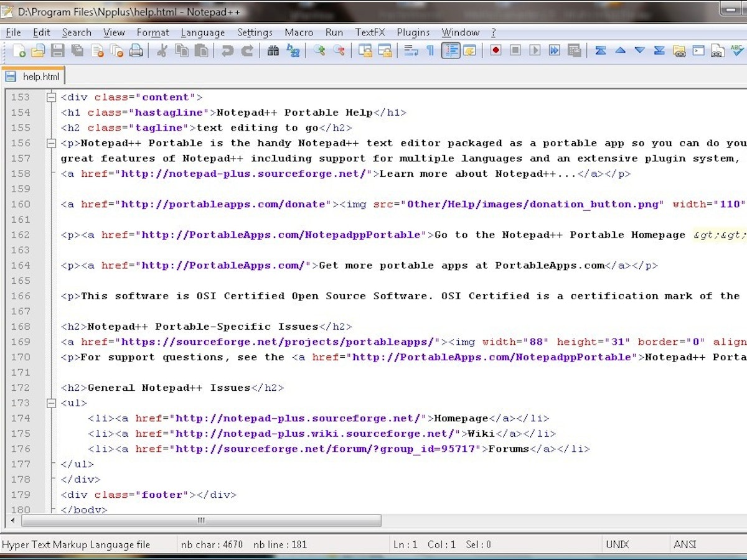Print the current file
747x560 pixels.
pos(136,51)
